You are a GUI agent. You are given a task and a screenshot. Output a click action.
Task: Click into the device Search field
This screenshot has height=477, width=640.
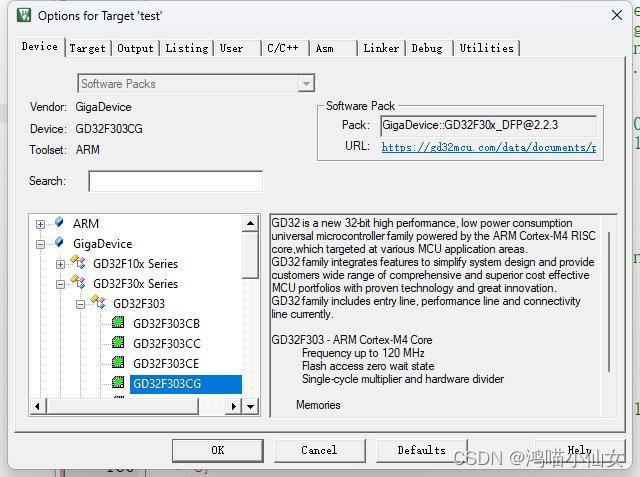176,181
